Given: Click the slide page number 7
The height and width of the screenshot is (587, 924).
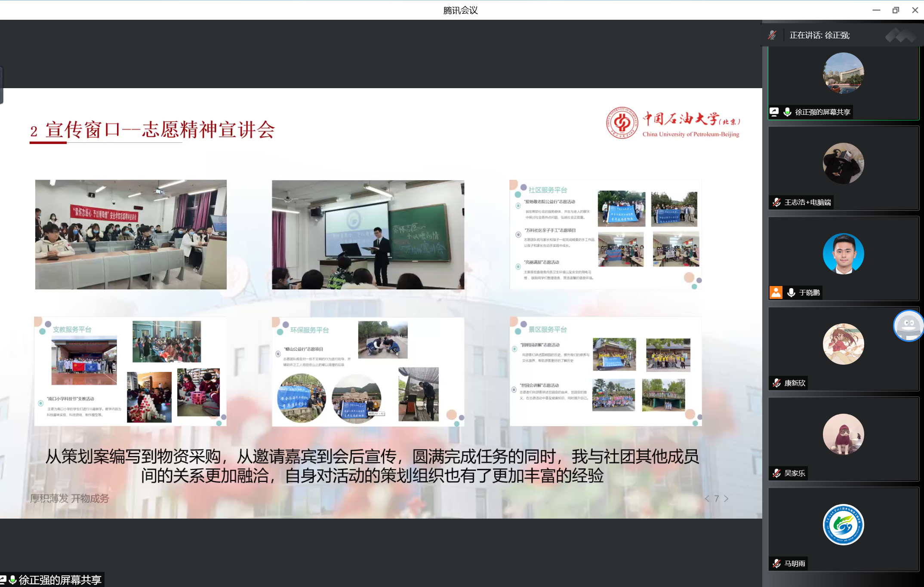Looking at the screenshot, I should (x=717, y=499).
